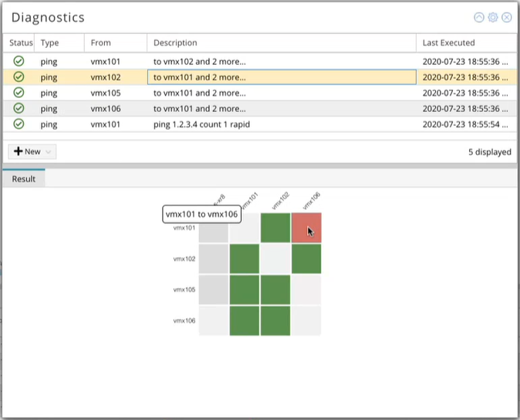This screenshot has width=520, height=420.
Task: Select the 'ping 1.2.3.4 count 1 rapid' row
Action: coord(201,124)
